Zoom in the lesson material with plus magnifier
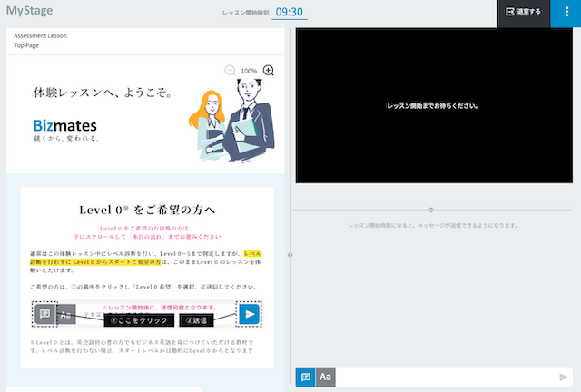Image resolution: width=581 pixels, height=392 pixels. coord(269,70)
